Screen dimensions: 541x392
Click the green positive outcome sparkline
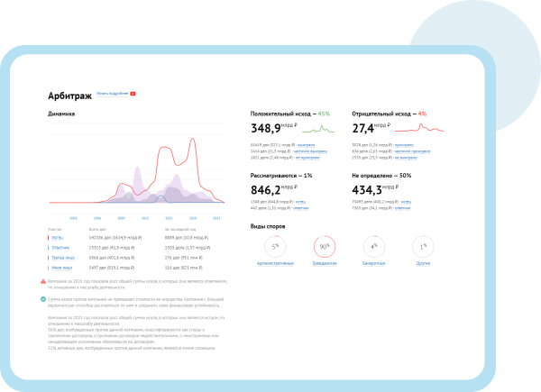[x=316, y=130]
